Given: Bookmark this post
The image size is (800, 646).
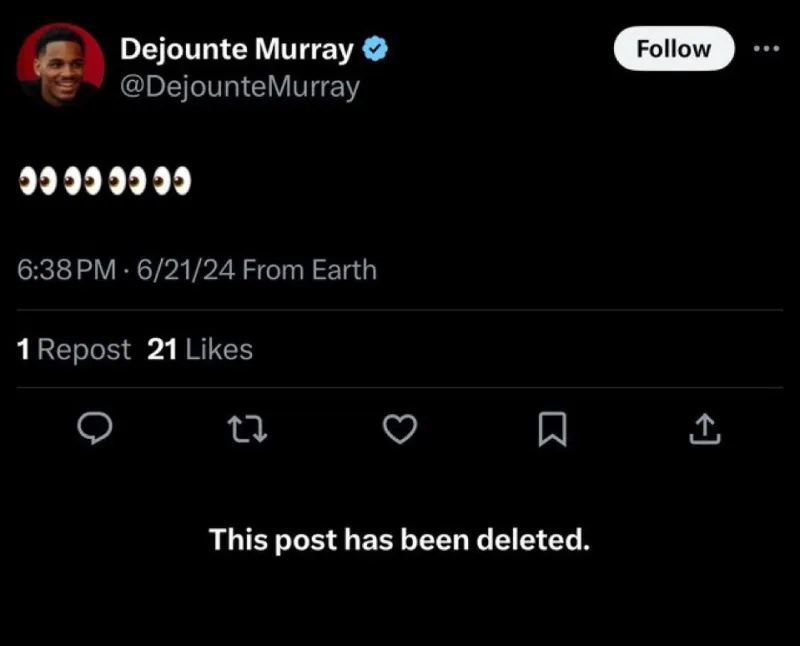Looking at the screenshot, I should pos(552,429).
